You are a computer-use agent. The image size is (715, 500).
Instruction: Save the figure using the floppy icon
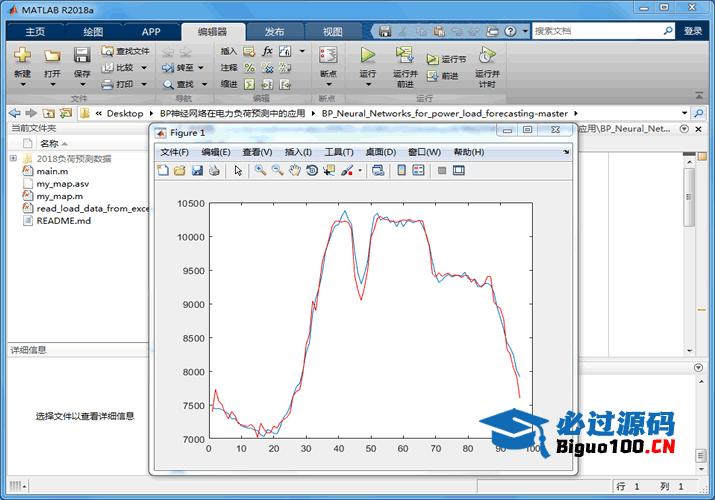pyautogui.click(x=197, y=171)
